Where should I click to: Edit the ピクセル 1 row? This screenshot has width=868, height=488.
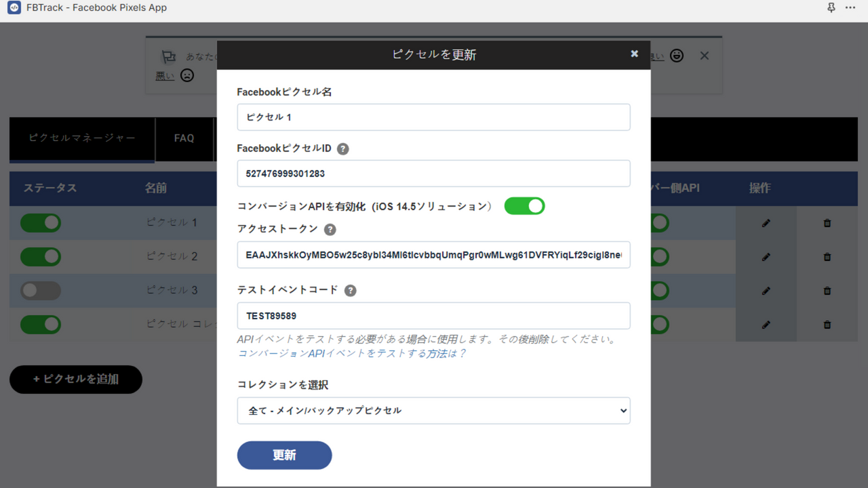pos(766,223)
